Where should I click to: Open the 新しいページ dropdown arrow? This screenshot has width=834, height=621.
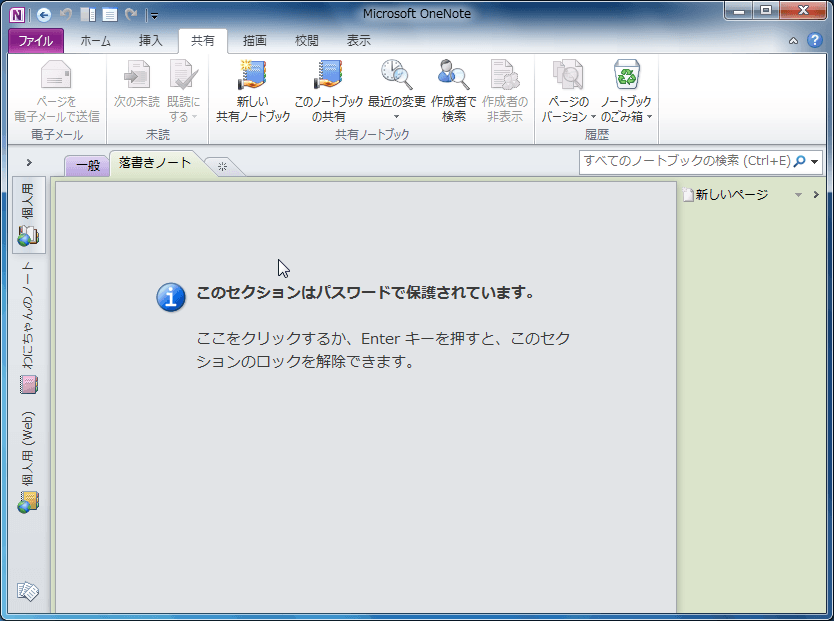point(798,195)
